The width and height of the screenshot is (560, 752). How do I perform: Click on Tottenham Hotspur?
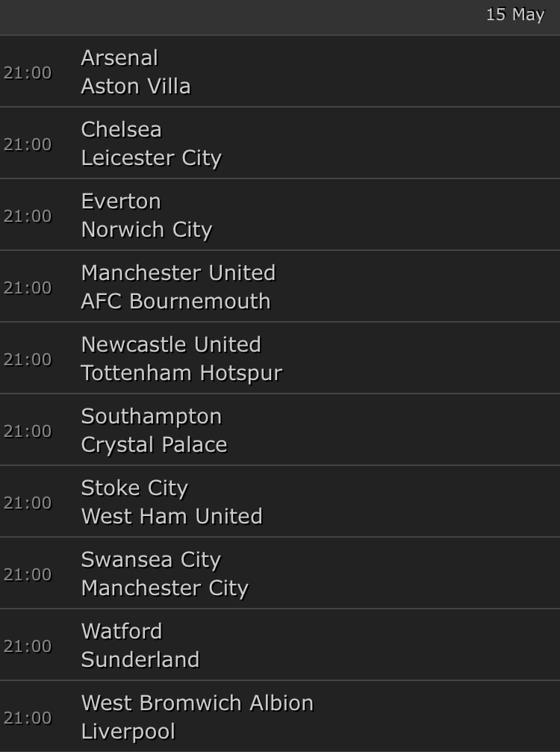181,373
